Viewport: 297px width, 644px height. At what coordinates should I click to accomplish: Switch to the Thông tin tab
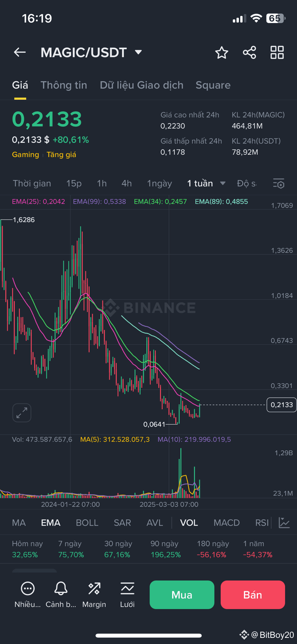(64, 85)
